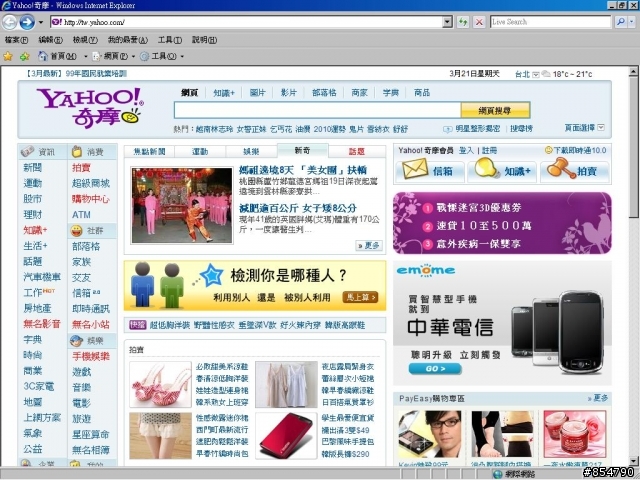Switch to the 運動 news tab

[200, 151]
